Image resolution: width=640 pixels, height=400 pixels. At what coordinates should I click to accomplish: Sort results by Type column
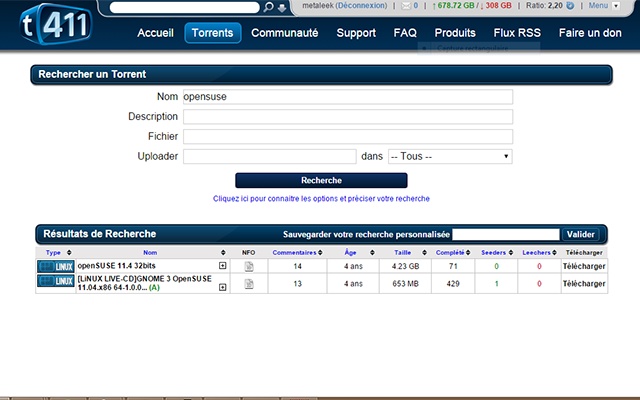(53, 253)
